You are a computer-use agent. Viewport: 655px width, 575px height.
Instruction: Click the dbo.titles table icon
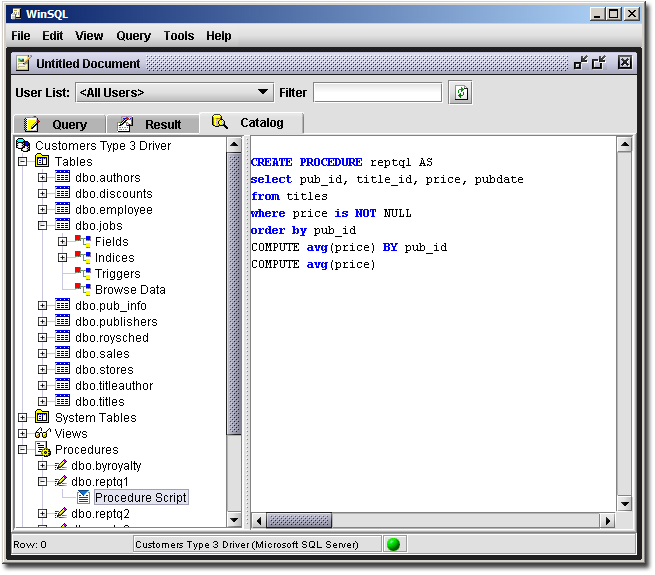[62, 401]
